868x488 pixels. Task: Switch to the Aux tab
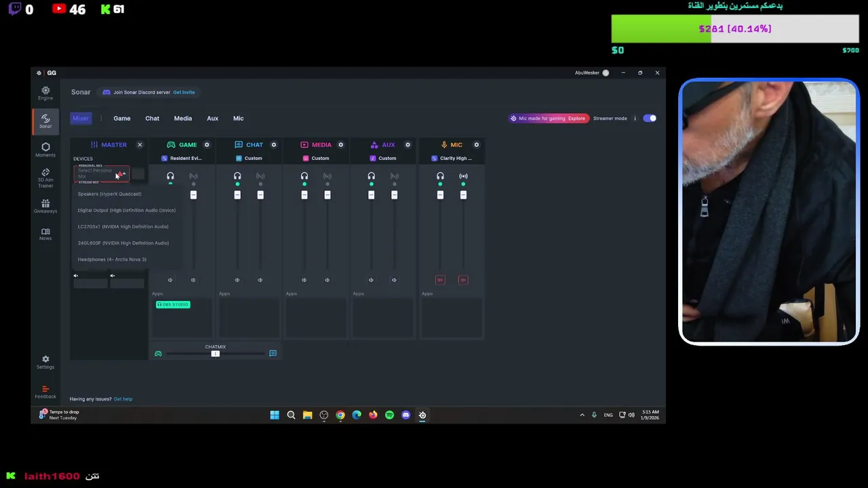212,118
